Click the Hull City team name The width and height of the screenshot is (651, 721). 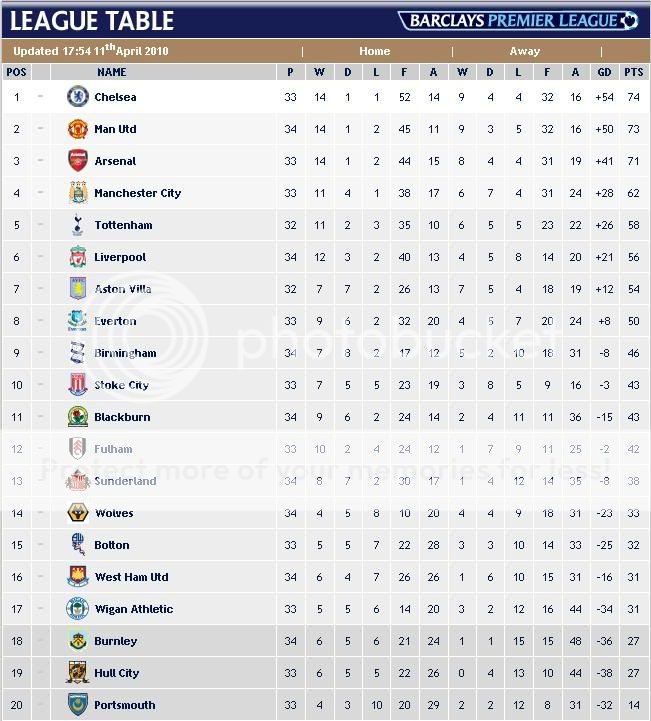pyautogui.click(x=117, y=673)
